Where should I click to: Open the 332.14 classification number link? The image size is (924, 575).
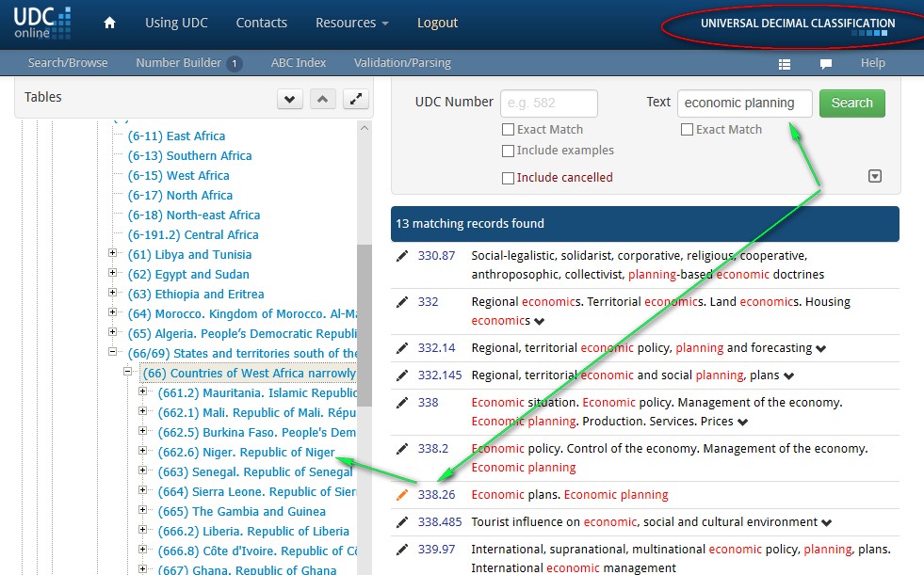tap(436, 348)
